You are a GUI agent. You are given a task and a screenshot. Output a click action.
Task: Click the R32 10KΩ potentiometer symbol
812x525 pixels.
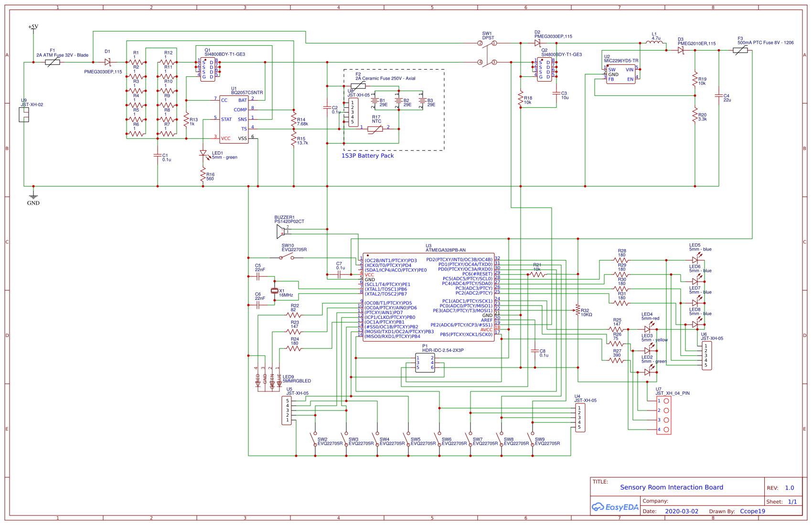coord(578,310)
